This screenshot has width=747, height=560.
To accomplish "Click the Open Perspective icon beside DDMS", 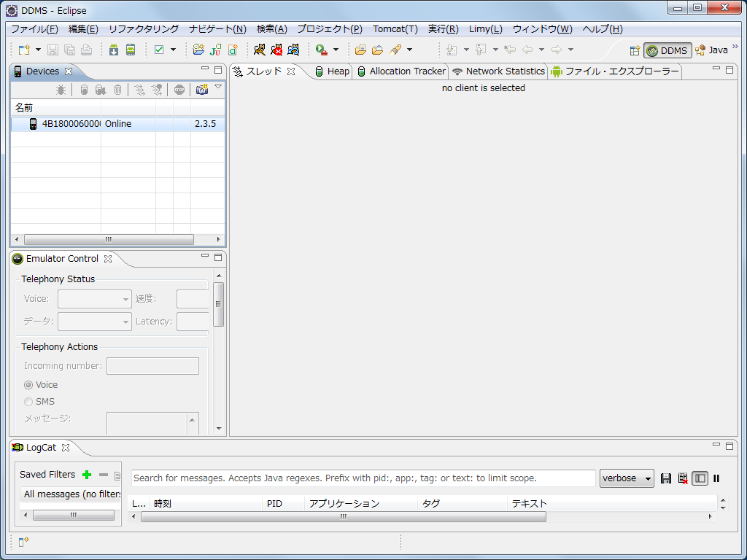I will pyautogui.click(x=635, y=50).
